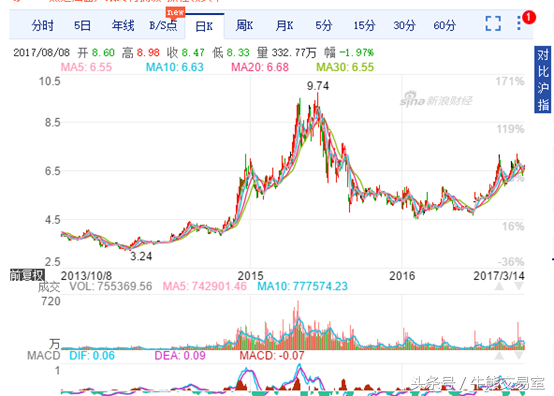
Task: Click the up triangle beside MACD panel
Action: 499,355
